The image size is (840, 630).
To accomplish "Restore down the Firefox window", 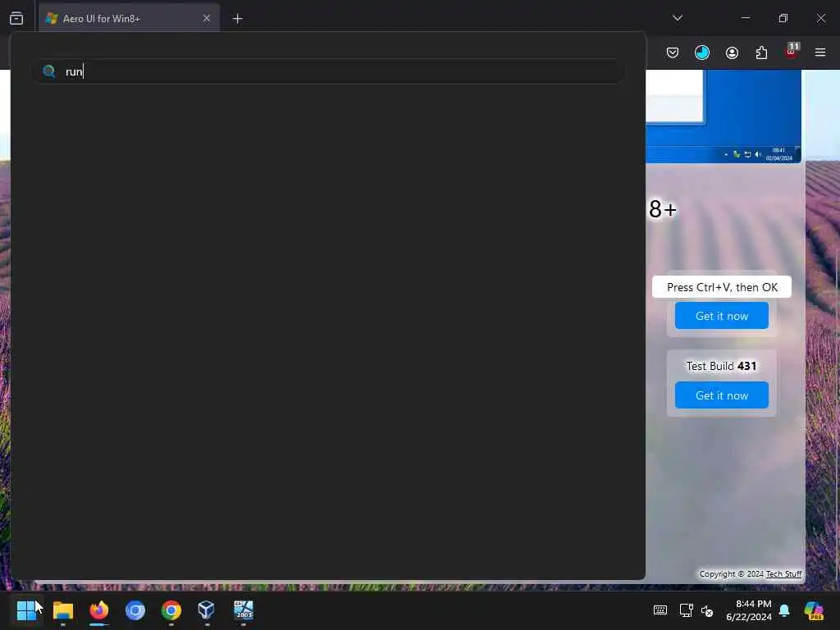I will 783,18.
